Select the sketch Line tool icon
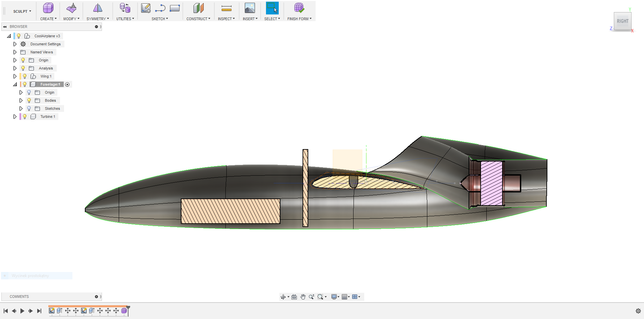Screen dimensions: 644x319 coord(160,8)
